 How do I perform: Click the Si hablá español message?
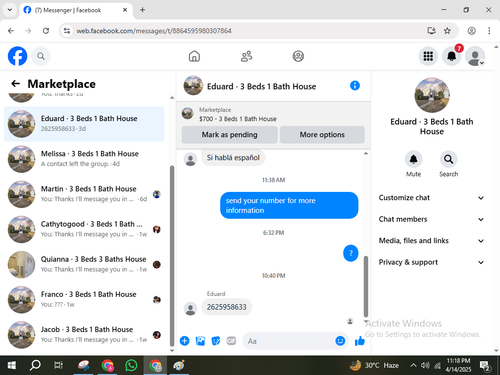[233, 158]
